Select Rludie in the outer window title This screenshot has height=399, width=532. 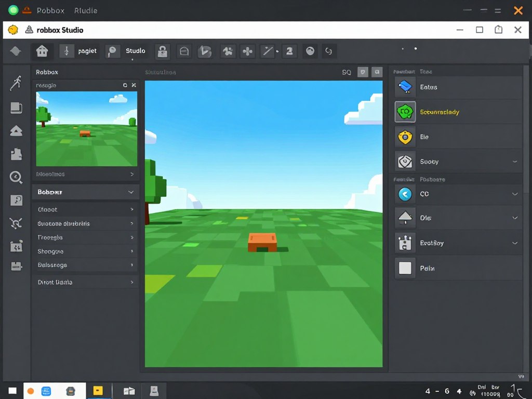(86, 10)
